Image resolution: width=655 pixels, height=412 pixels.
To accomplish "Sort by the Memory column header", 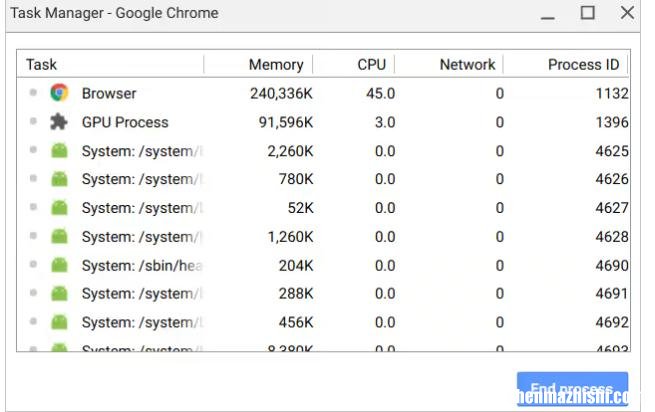I will tap(276, 65).
